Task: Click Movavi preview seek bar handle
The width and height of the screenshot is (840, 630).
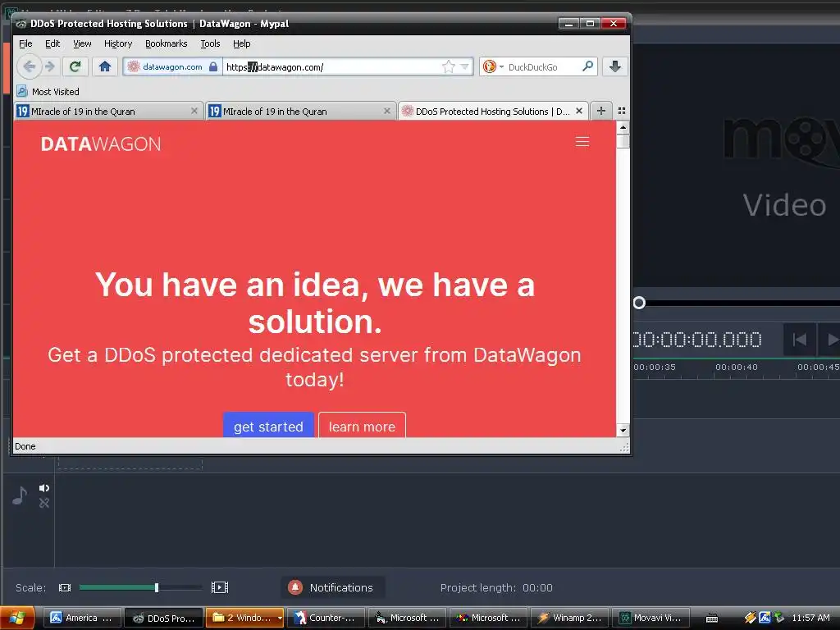Action: pos(639,303)
